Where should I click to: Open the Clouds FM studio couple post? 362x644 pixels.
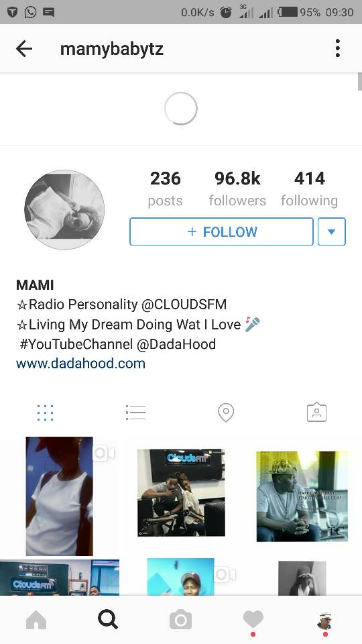click(x=181, y=493)
